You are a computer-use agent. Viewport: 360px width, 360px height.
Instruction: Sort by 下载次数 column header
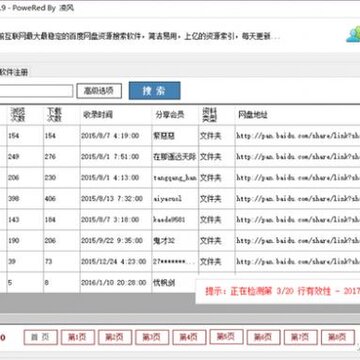[53, 114]
